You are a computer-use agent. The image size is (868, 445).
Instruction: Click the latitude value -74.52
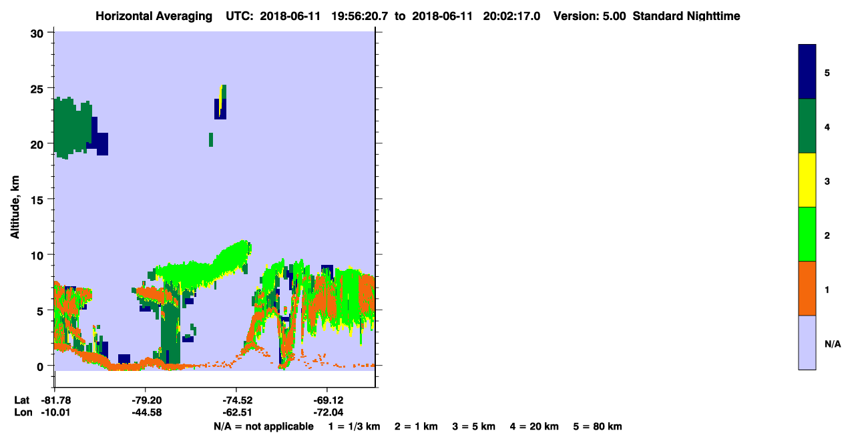click(x=236, y=400)
